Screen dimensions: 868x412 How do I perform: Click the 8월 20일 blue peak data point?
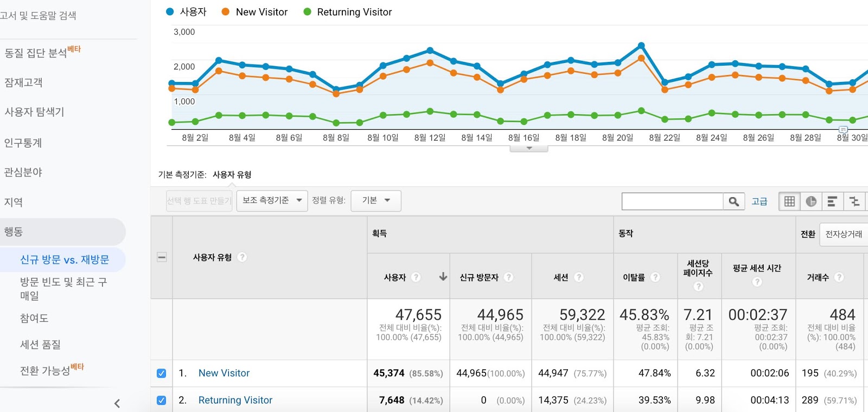(641, 46)
